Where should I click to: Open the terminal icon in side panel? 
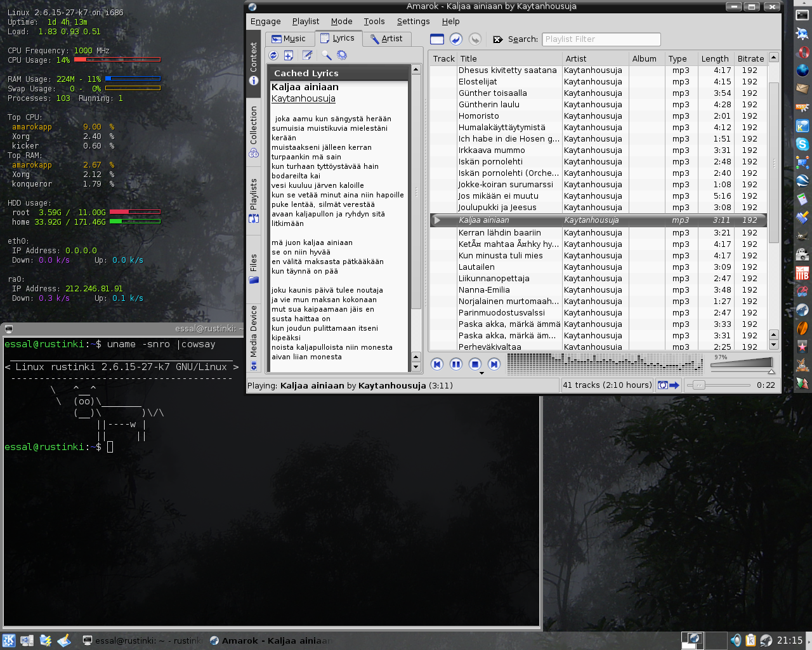pyautogui.click(x=802, y=15)
